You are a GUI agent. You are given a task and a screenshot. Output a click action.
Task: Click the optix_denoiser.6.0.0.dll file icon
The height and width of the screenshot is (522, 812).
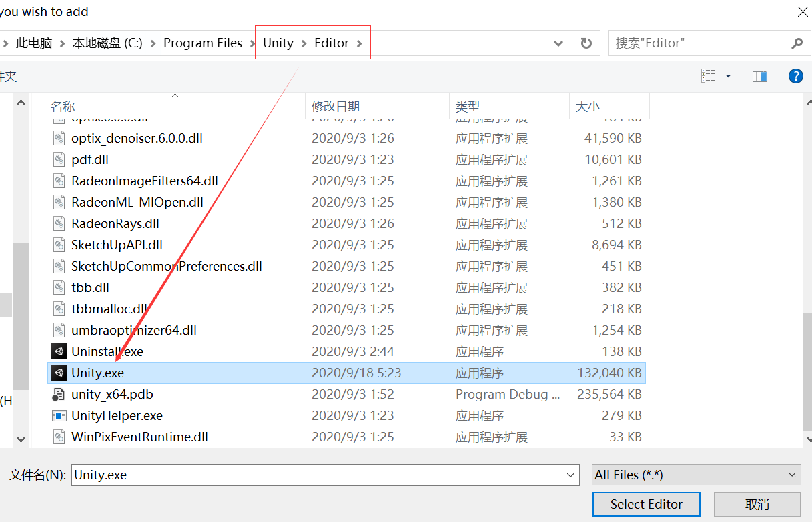[59, 138]
